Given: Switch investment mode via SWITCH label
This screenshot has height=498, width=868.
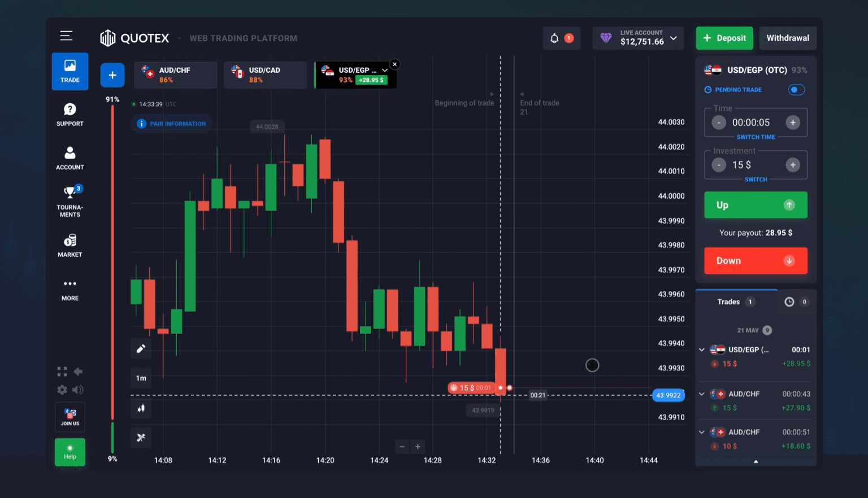Looking at the screenshot, I should pyautogui.click(x=756, y=180).
